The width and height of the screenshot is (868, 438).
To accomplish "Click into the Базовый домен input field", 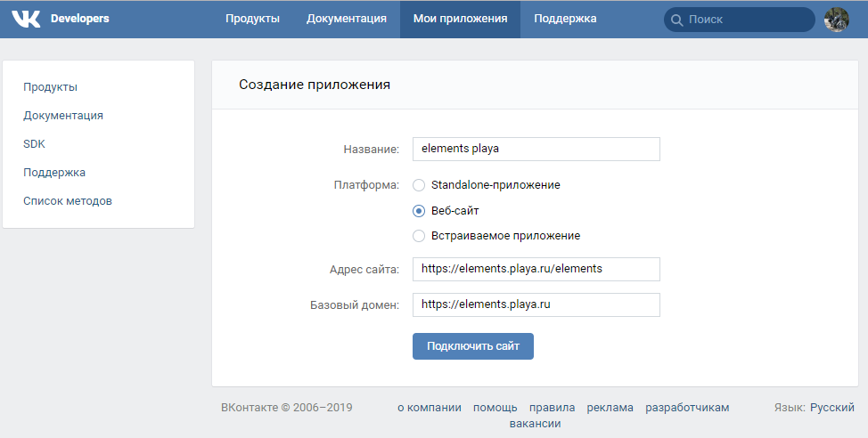I will [x=536, y=304].
